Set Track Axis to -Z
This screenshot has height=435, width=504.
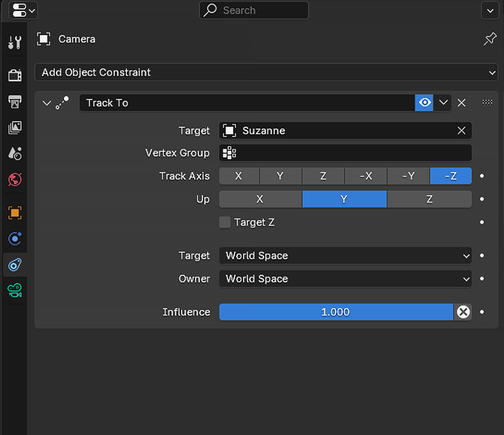click(451, 176)
